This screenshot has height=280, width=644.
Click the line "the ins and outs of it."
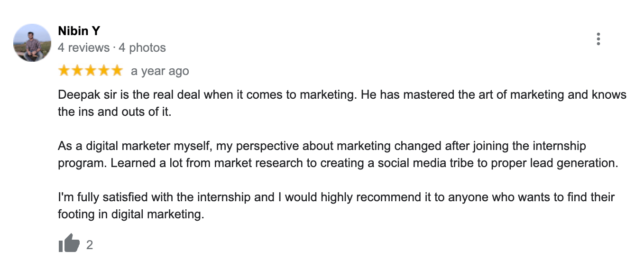(114, 112)
